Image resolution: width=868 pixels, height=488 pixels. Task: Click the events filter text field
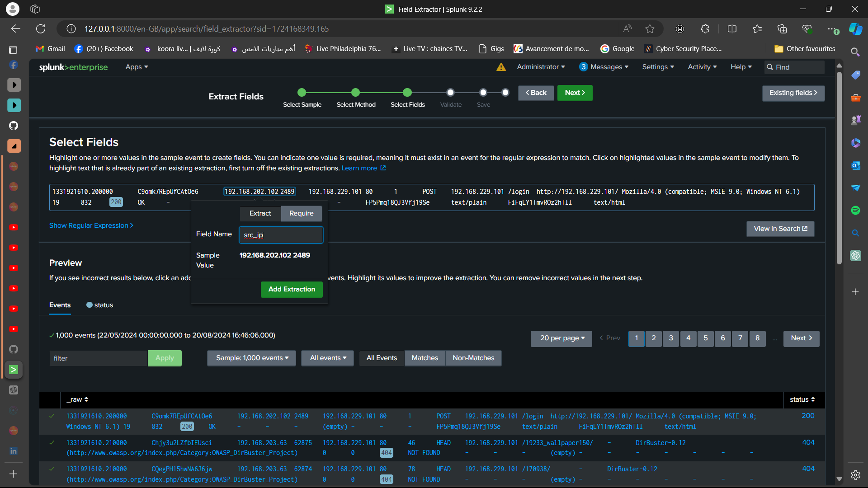pos(99,358)
